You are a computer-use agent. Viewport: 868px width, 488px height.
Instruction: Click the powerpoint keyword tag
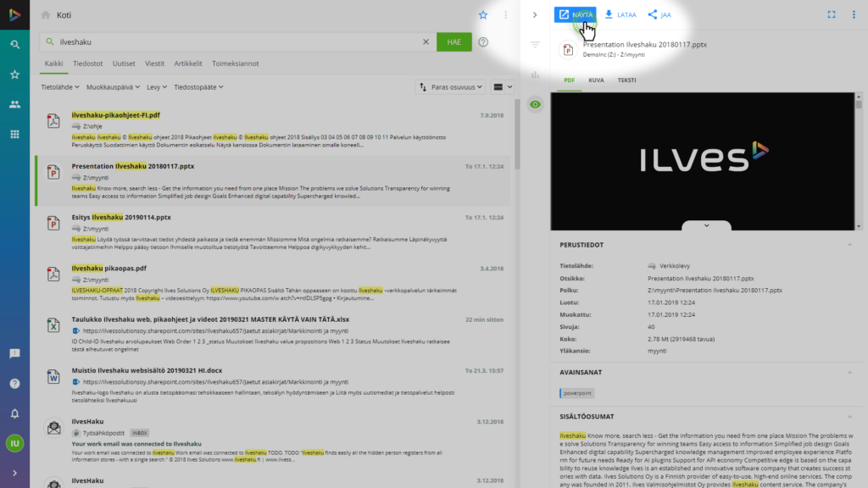coord(576,393)
